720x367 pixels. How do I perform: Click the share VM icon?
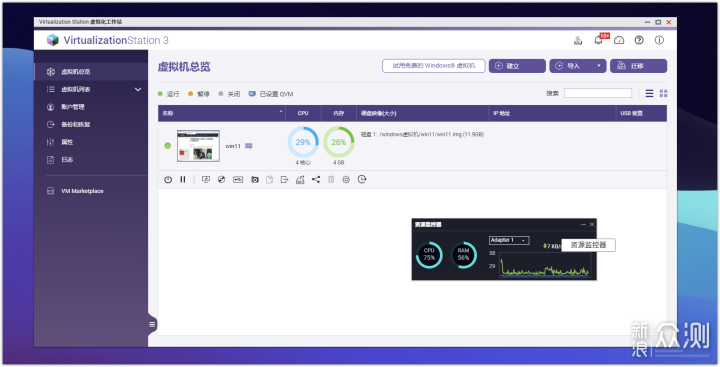316,180
